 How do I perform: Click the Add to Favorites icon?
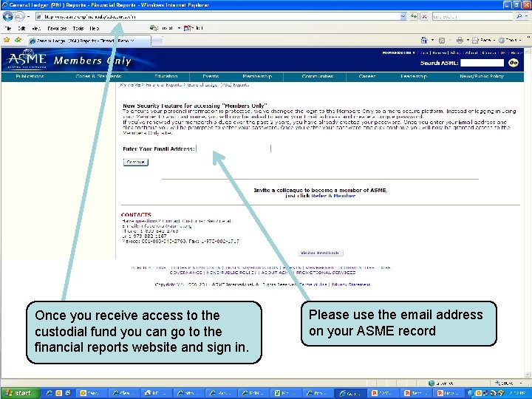[18, 40]
